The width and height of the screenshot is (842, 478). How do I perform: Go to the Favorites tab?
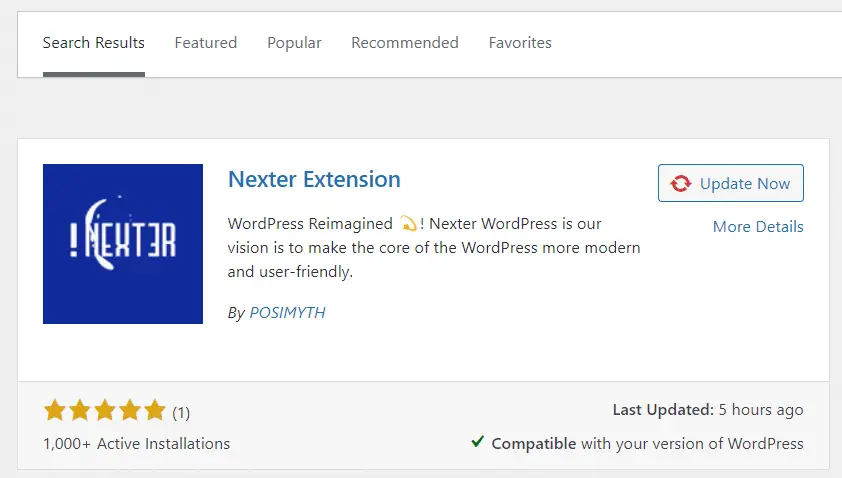click(x=520, y=43)
